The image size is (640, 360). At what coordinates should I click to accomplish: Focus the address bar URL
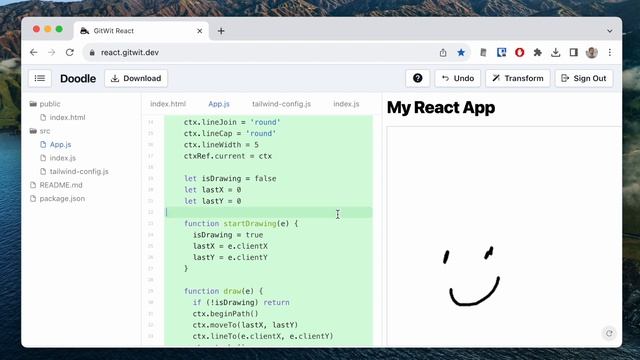(130, 52)
